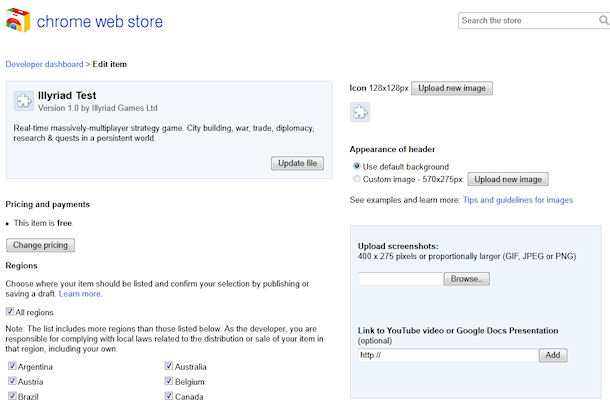Screen dimensions: 610x405
Task: Click the Appearance of header heading
Action: (x=392, y=149)
